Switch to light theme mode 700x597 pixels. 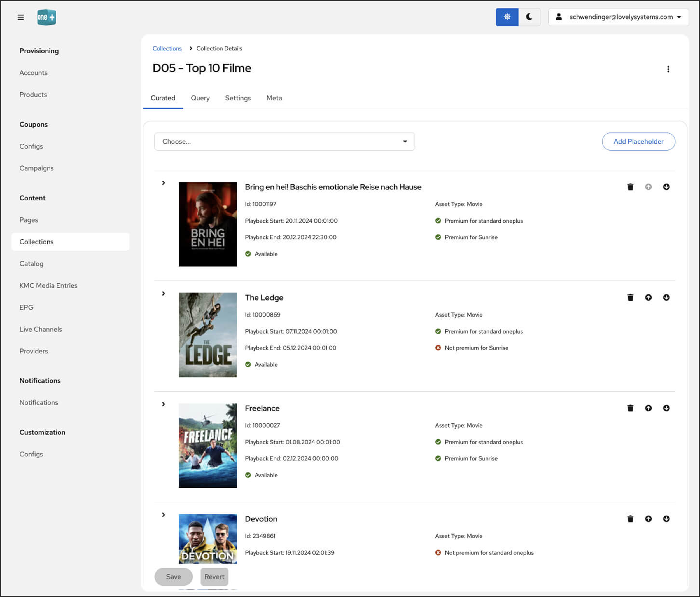[507, 17]
